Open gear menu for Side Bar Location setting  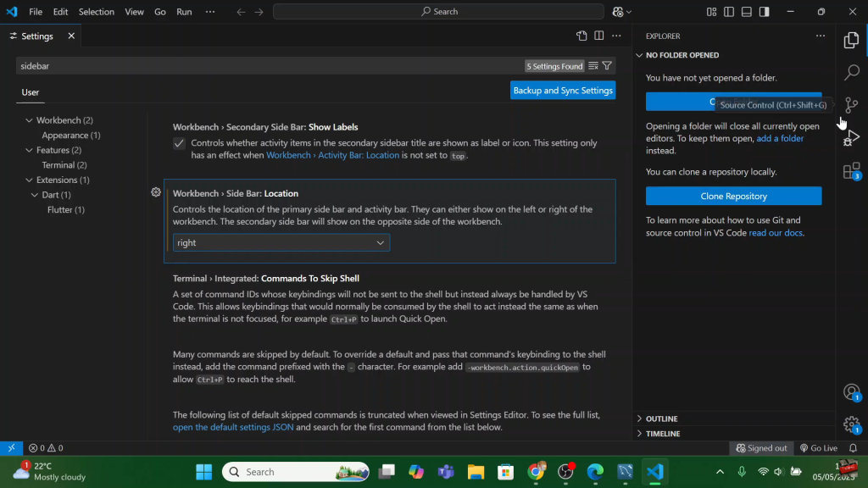(156, 192)
